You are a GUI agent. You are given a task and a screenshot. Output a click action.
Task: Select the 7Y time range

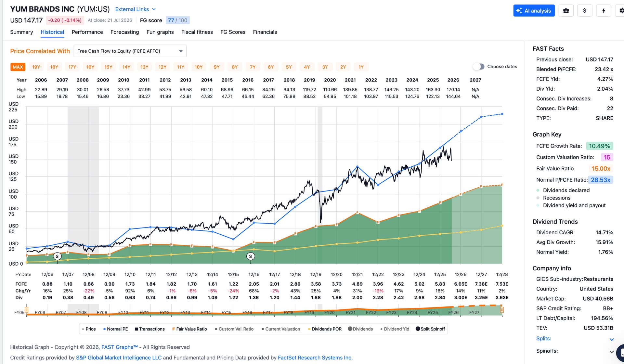[253, 67]
